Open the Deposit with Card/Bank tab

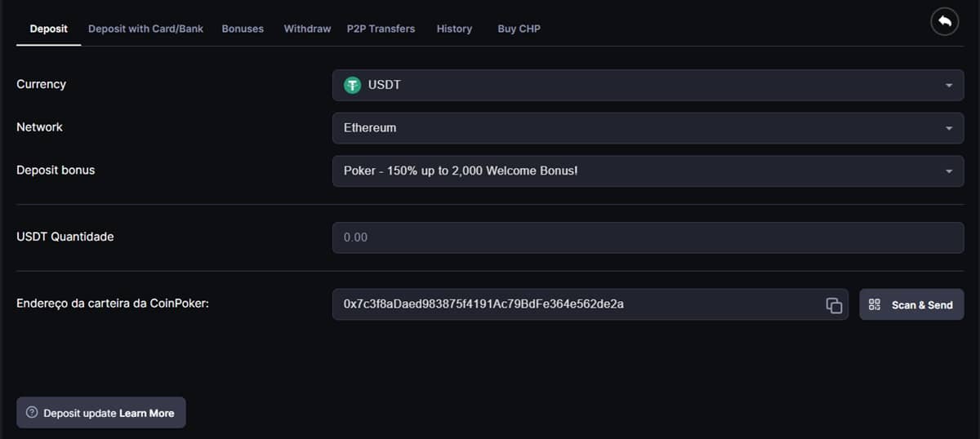pos(146,29)
